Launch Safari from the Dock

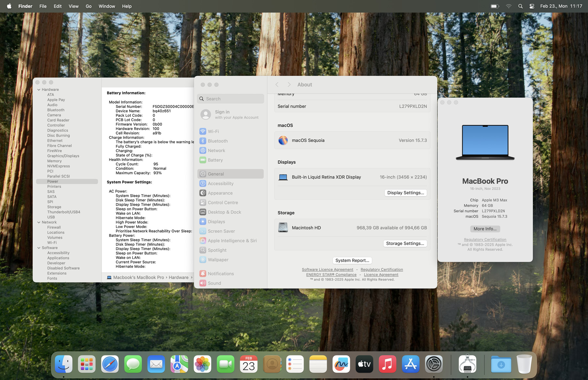pyautogui.click(x=110, y=364)
